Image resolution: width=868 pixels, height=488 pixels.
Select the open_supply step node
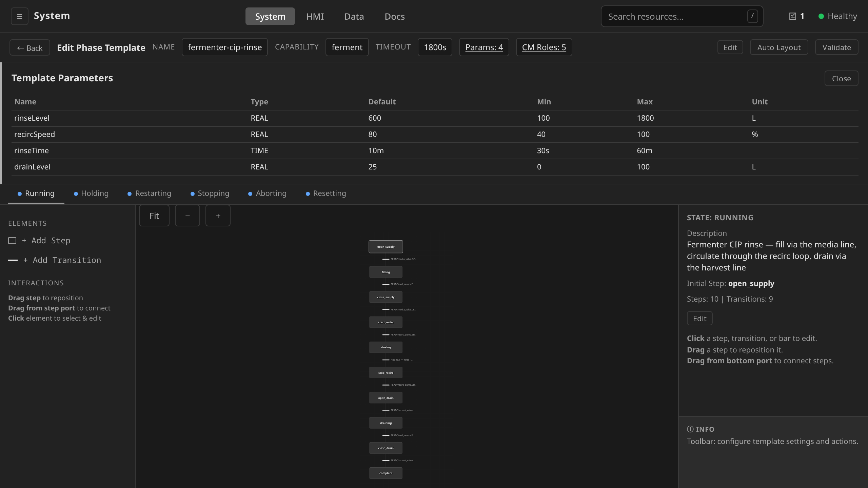(x=386, y=247)
